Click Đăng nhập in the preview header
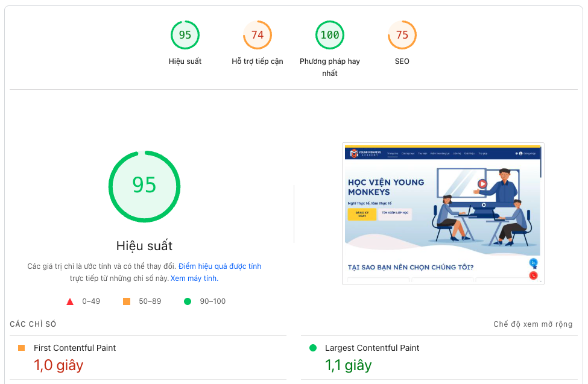Image resolution: width=588 pixels, height=384 pixels. click(530, 152)
